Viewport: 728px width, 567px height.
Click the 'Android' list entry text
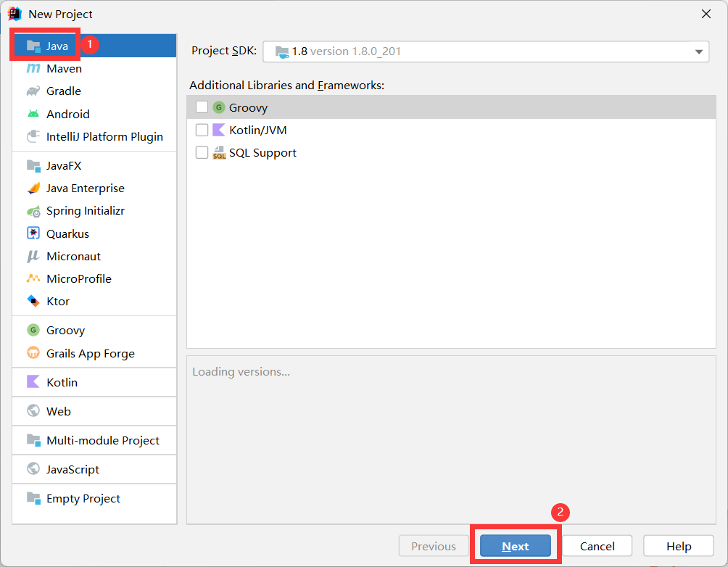(x=67, y=114)
